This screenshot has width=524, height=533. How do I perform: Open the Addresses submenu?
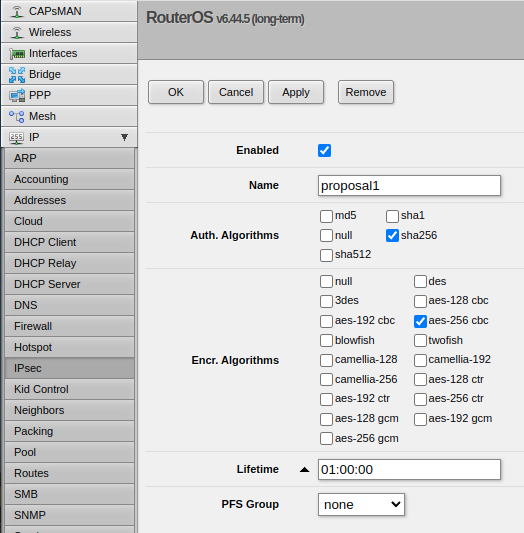[69, 201]
